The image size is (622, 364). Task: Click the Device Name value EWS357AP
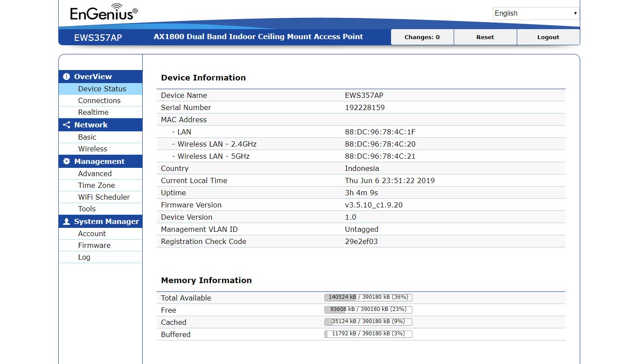[364, 95]
